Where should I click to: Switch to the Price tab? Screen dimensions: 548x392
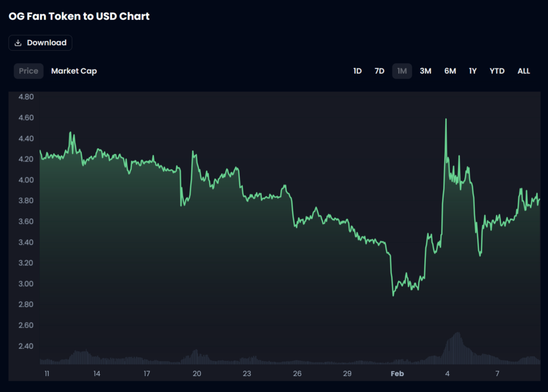coord(28,71)
